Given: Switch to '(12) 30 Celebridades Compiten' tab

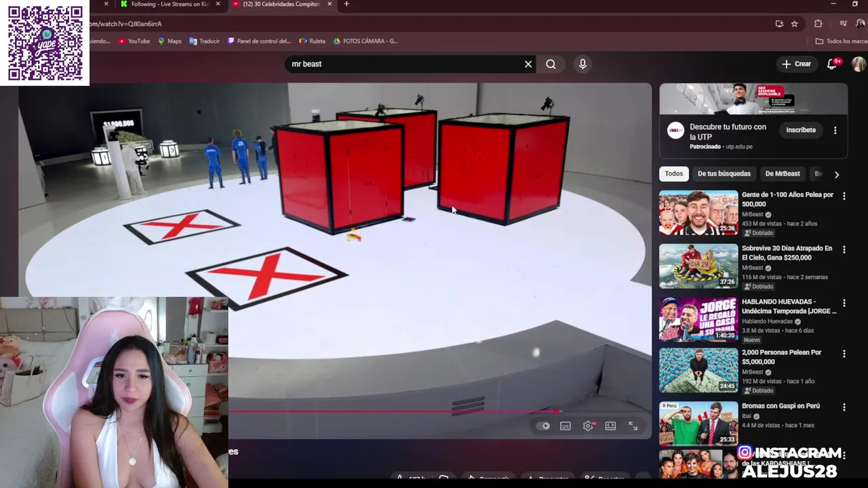Looking at the screenshot, I should pyautogui.click(x=281, y=4).
